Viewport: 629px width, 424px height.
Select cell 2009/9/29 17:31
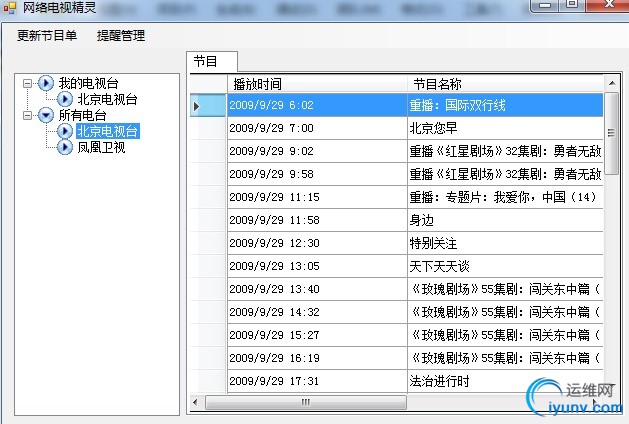[317, 381]
